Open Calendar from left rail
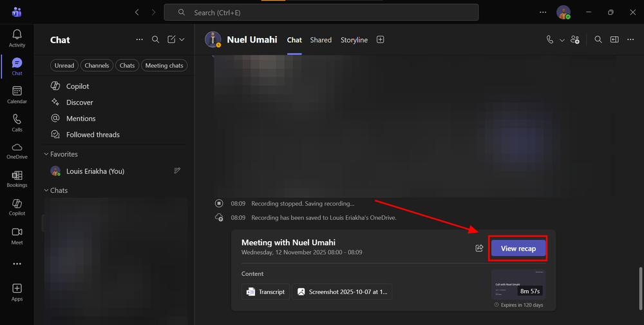644x325 pixels. click(x=17, y=94)
